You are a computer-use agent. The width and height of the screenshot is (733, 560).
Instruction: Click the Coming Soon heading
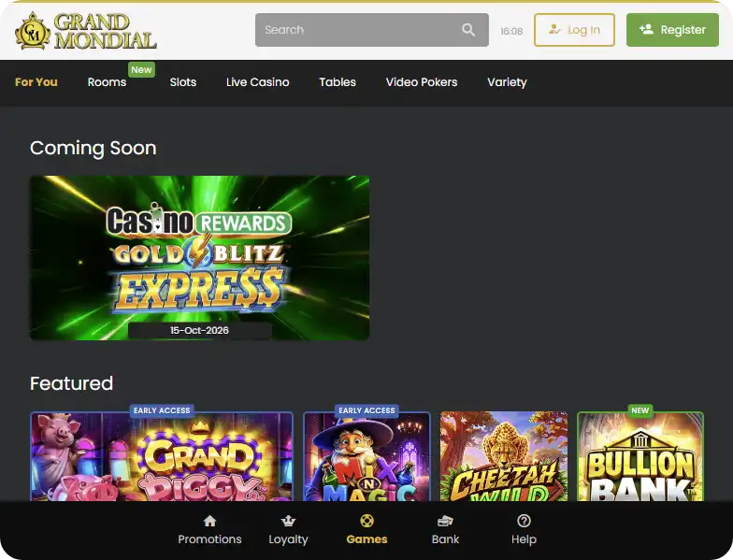(93, 149)
